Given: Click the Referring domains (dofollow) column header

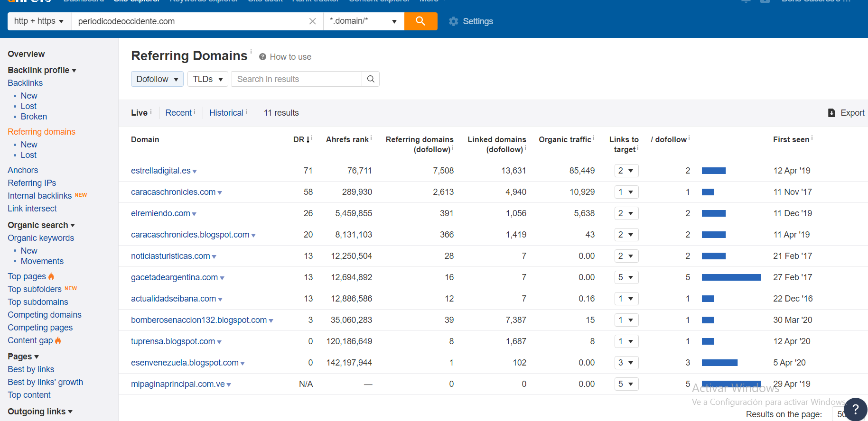Looking at the screenshot, I should (x=420, y=145).
